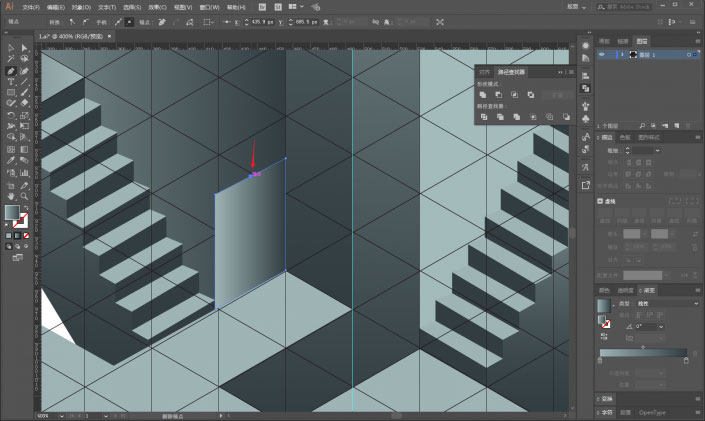
Task: Select the Rotate tool
Action: [11, 116]
